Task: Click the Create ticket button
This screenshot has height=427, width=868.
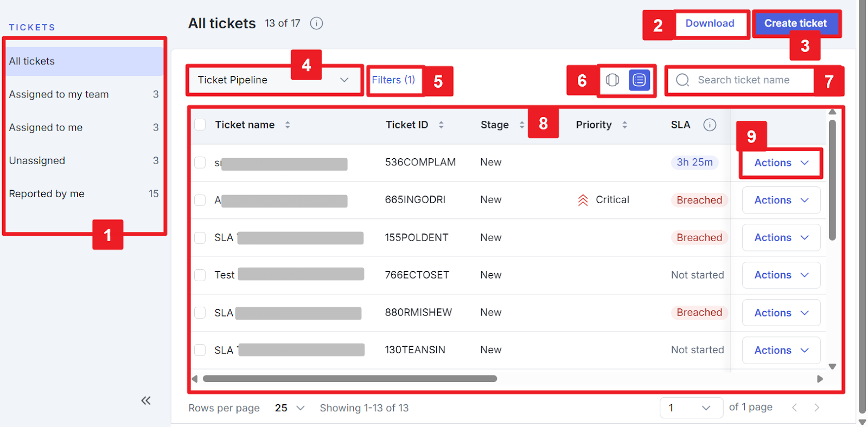Action: tap(795, 23)
